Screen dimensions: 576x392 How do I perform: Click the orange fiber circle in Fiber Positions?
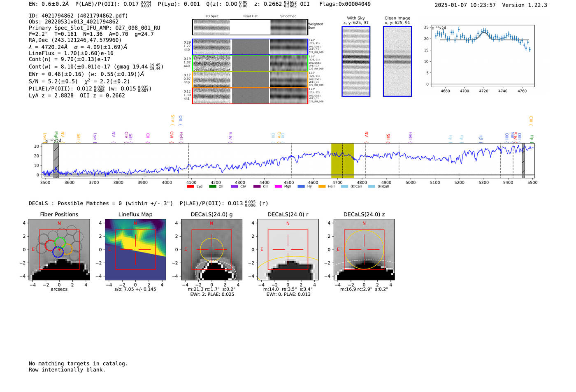[67, 249]
